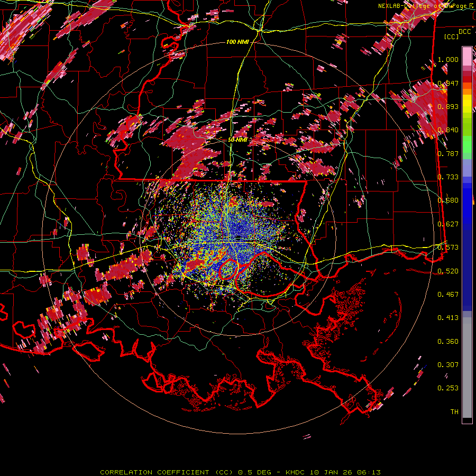
Task: Click the 0.947 scale label
Action: click(x=448, y=83)
